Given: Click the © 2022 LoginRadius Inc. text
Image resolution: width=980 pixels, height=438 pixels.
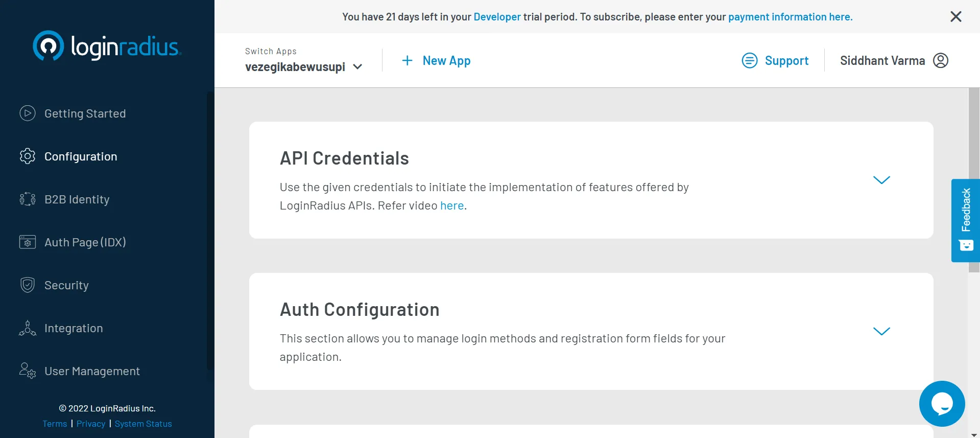Looking at the screenshot, I should point(107,408).
